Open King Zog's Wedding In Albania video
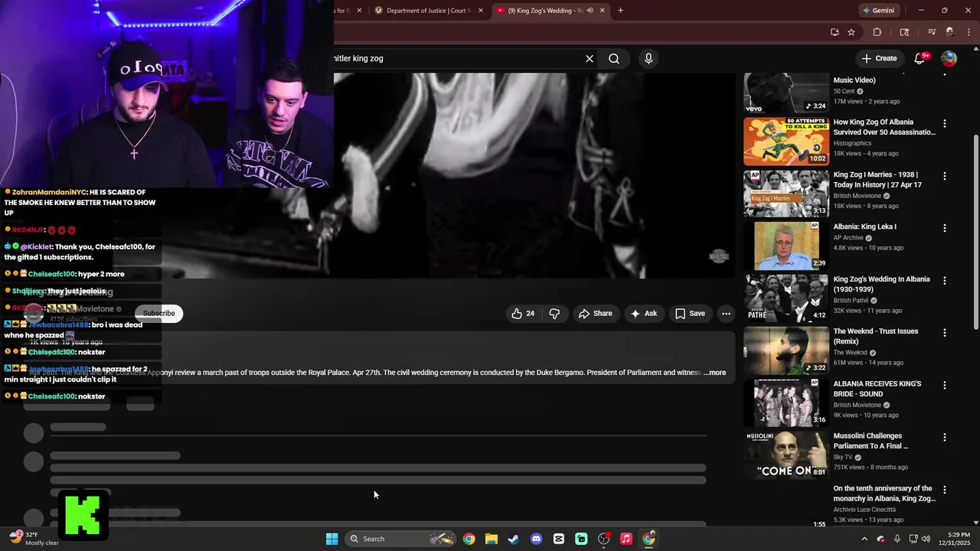Image resolution: width=980 pixels, height=551 pixels. point(786,298)
